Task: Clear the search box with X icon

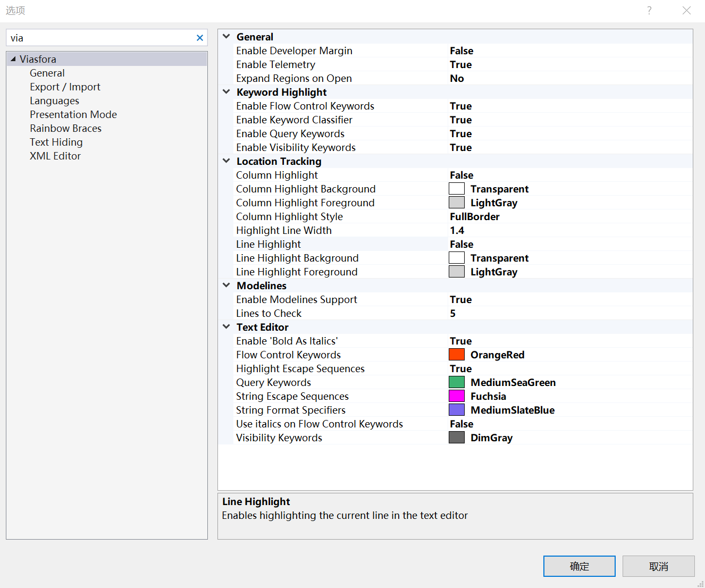Action: coord(199,38)
